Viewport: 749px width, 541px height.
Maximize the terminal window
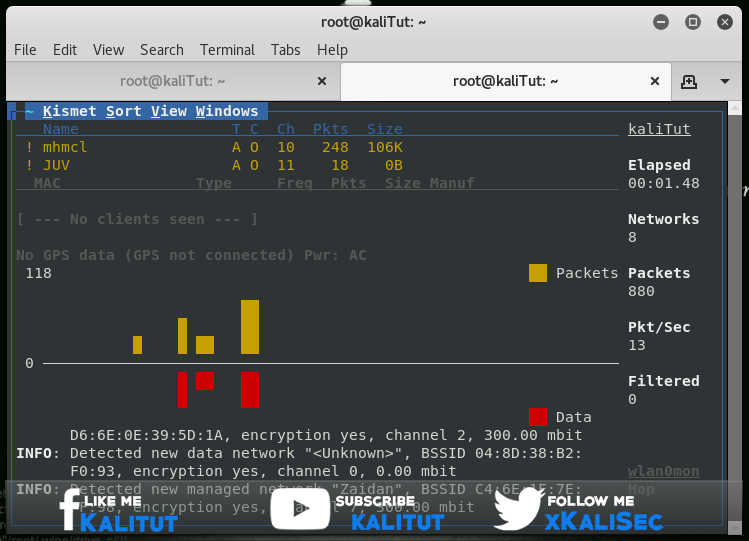point(693,22)
